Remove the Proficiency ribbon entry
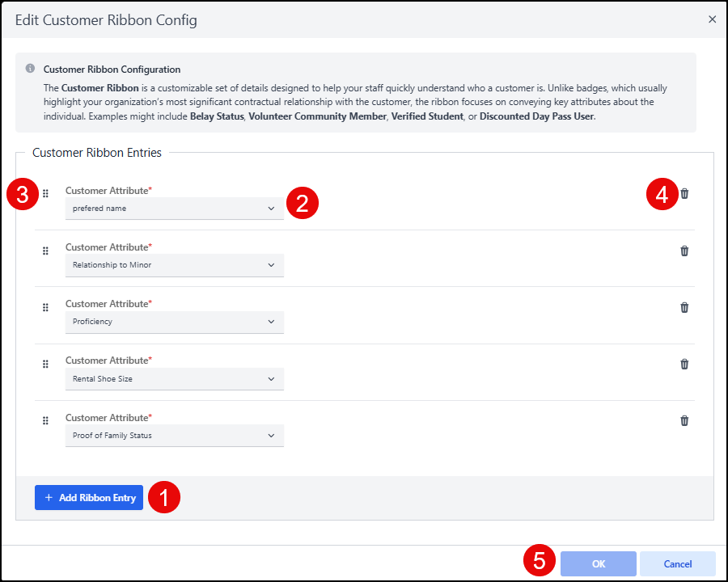728x582 pixels. (684, 307)
